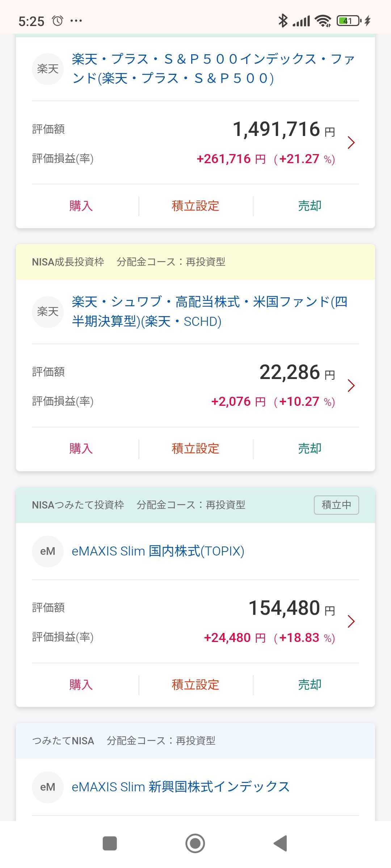Open the eMAXIS Slim 国内株式(TOPIX) link
The height and width of the screenshot is (868, 391).
[158, 551]
